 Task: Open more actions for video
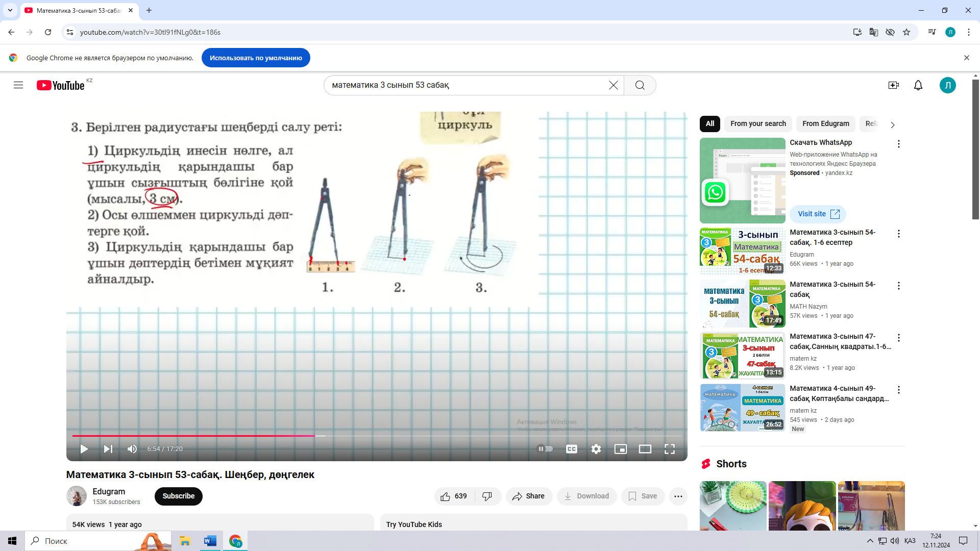click(x=678, y=496)
